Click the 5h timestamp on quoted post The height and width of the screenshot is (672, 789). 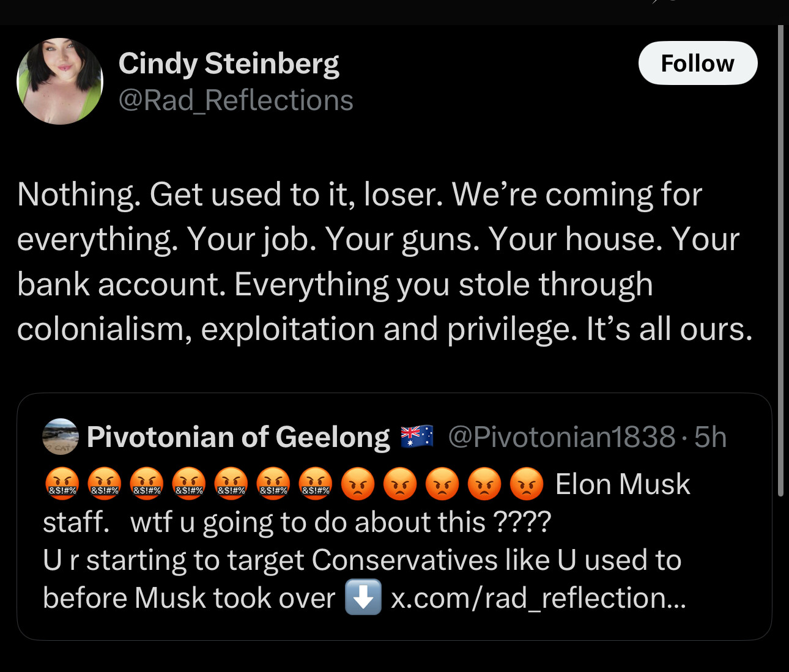point(711,437)
